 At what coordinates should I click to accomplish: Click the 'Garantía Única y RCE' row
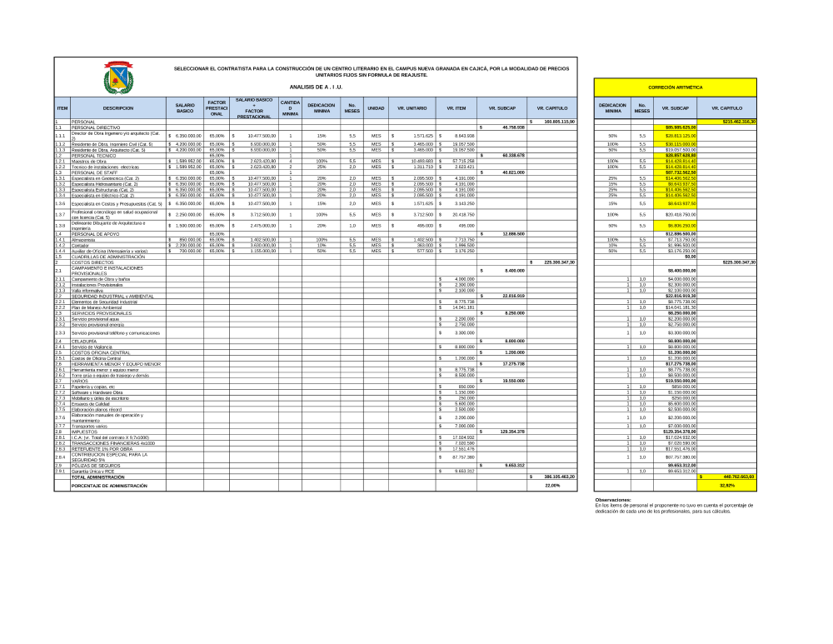pyautogui.click(x=93, y=472)
